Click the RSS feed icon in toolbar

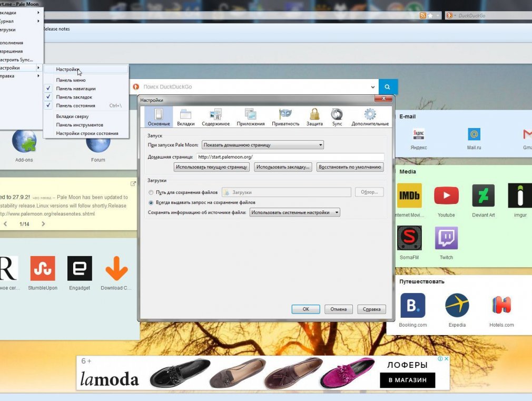[x=423, y=16]
